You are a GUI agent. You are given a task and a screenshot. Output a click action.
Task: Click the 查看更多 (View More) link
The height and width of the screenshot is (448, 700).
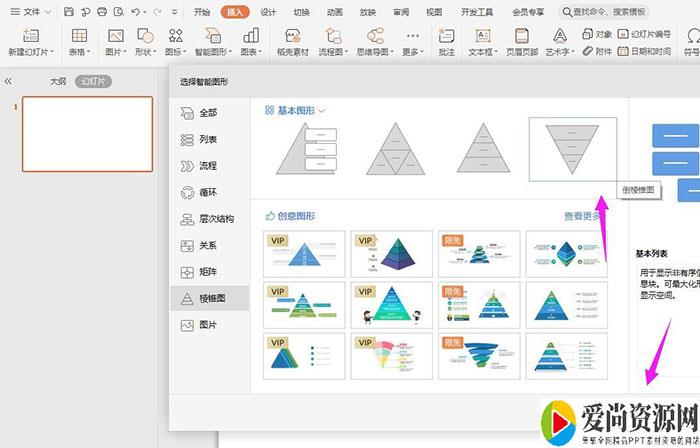pyautogui.click(x=582, y=215)
